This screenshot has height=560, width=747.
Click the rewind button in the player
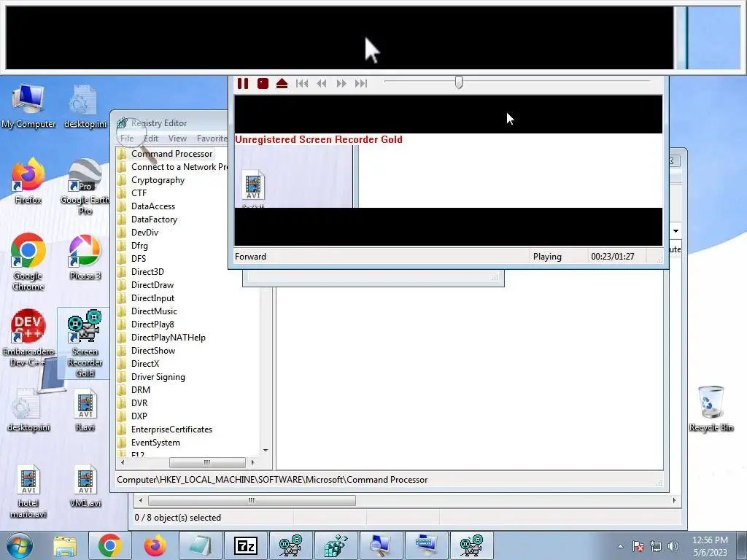click(x=322, y=84)
